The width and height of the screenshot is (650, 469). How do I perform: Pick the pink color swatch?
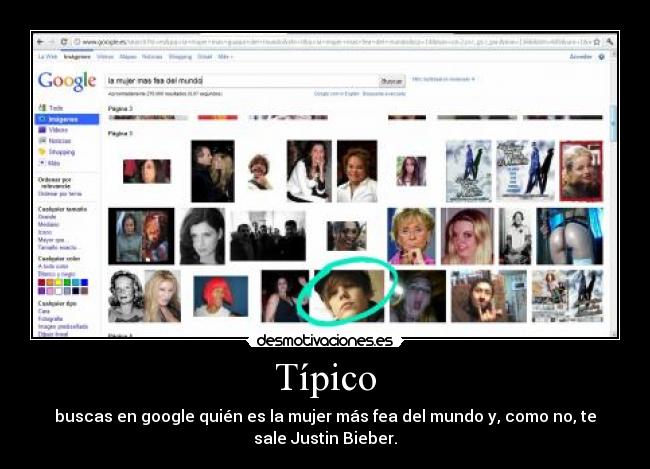[x=50, y=291]
